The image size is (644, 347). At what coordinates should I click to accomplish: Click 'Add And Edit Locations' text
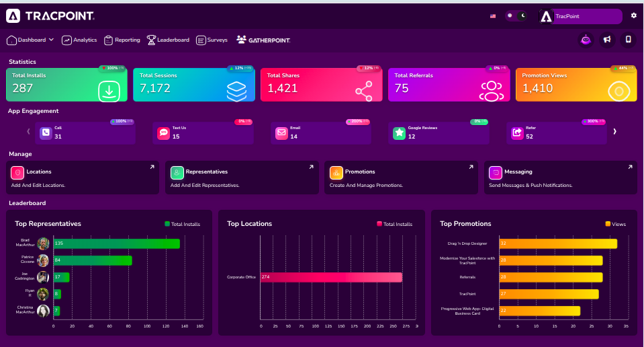click(38, 186)
